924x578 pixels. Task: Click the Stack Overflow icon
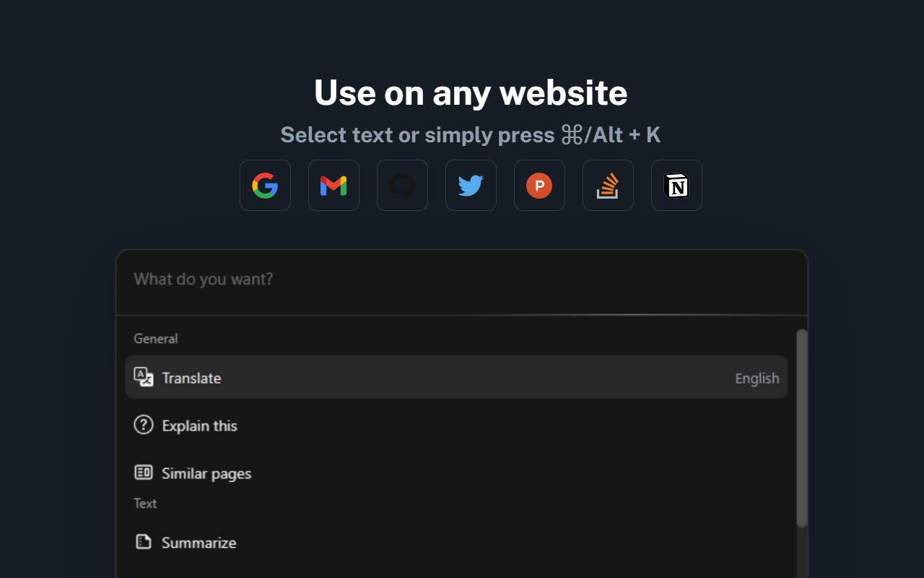[x=608, y=186]
